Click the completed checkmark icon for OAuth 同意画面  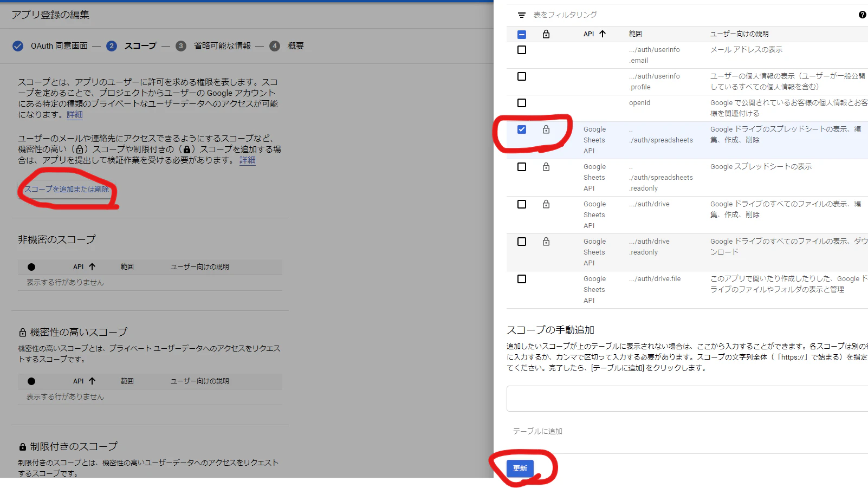(18, 46)
